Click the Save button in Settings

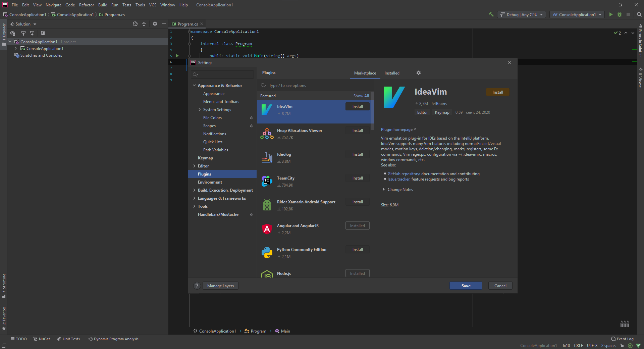pos(466,286)
